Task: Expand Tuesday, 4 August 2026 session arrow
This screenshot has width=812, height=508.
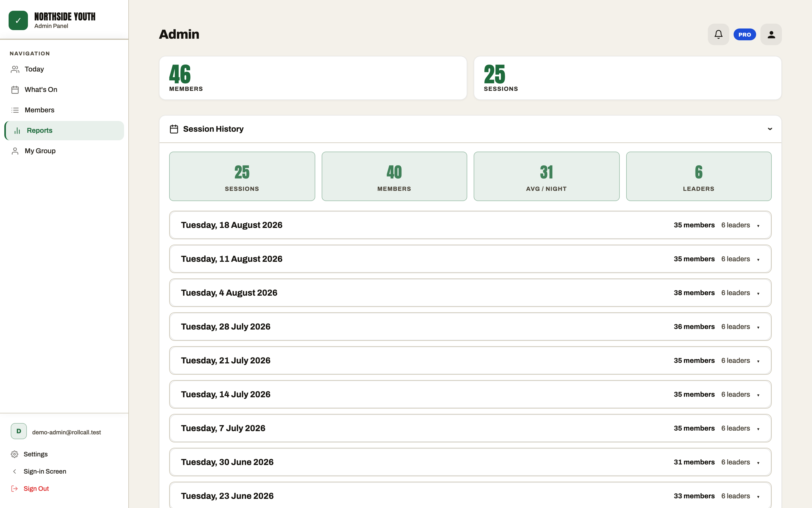Action: pos(758,294)
